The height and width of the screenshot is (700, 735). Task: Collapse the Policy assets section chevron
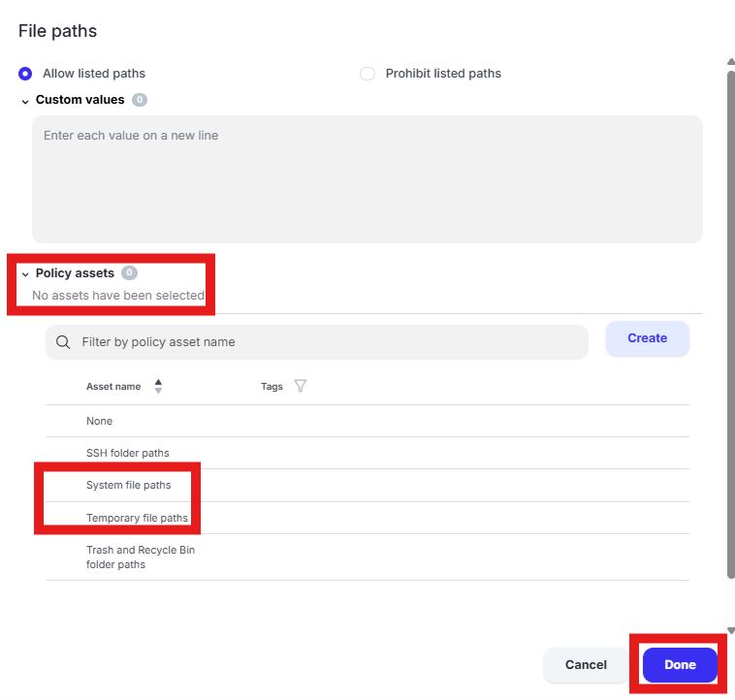click(x=25, y=274)
